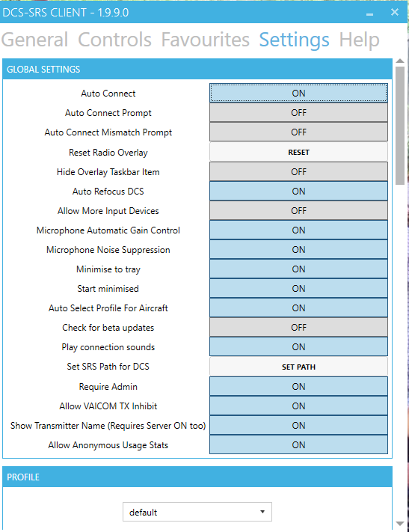This screenshot has width=409, height=532.
Task: Select the default profile combo box
Action: tap(197, 512)
